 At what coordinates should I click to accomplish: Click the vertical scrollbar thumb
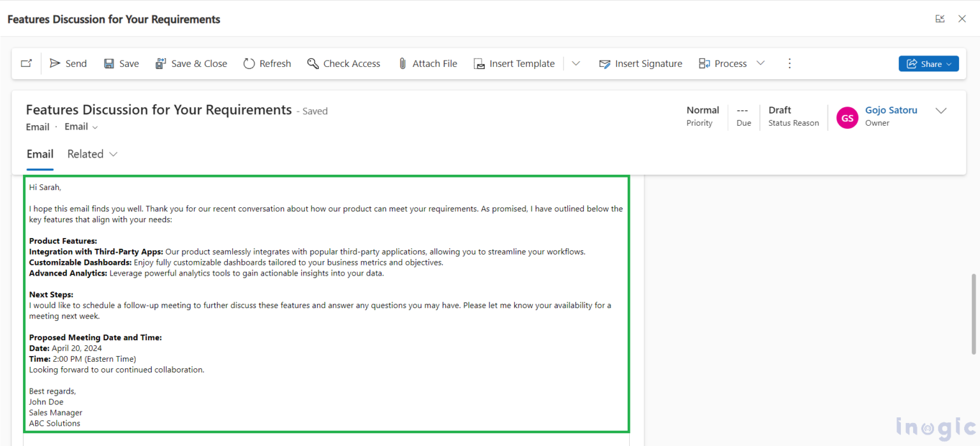click(973, 314)
